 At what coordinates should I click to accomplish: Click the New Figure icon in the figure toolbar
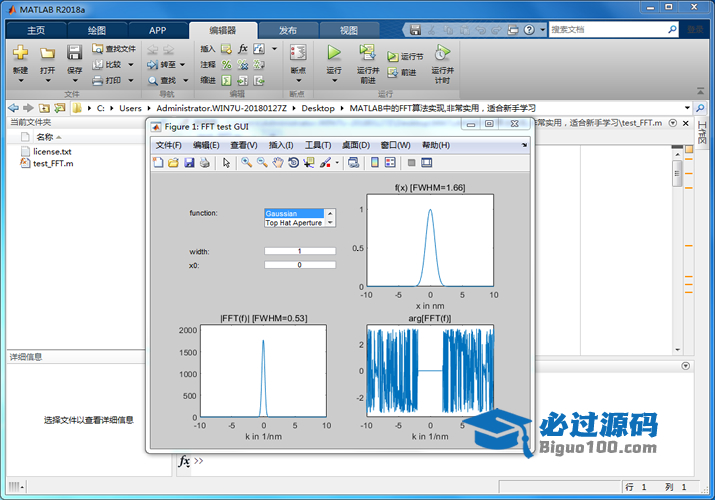[x=158, y=163]
